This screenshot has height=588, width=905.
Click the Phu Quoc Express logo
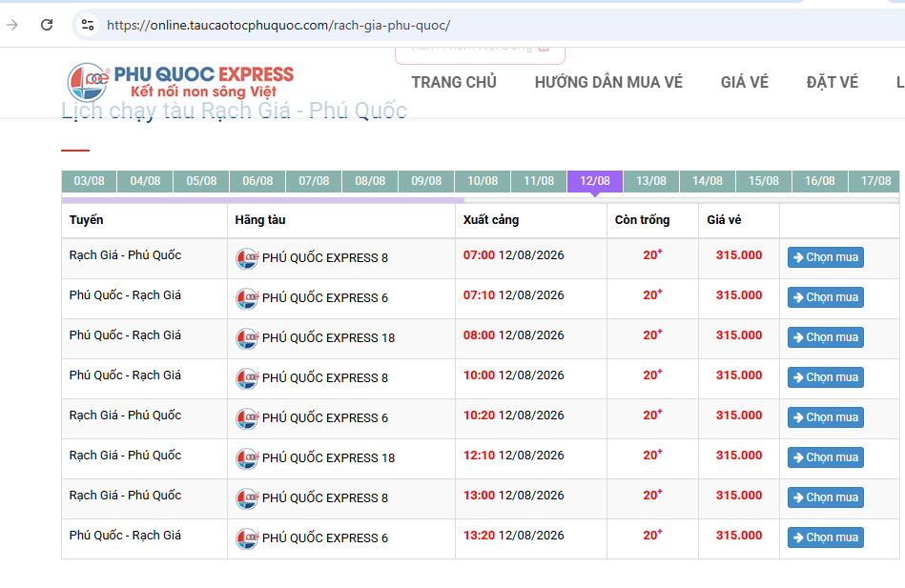click(180, 82)
